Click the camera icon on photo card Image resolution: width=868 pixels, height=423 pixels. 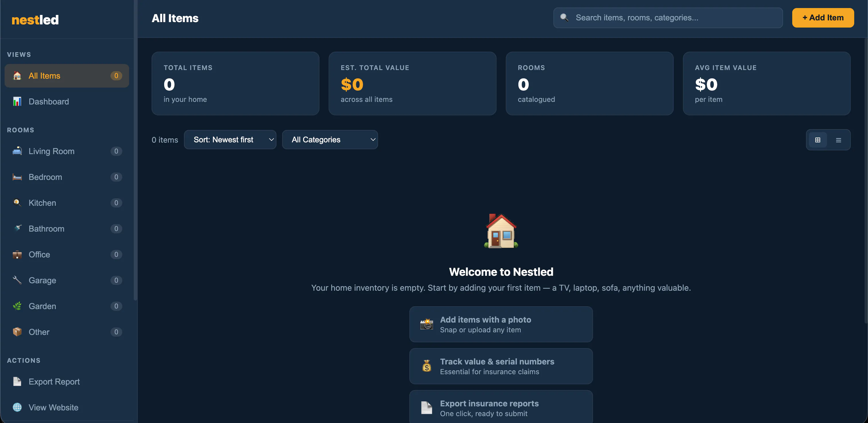coord(427,324)
